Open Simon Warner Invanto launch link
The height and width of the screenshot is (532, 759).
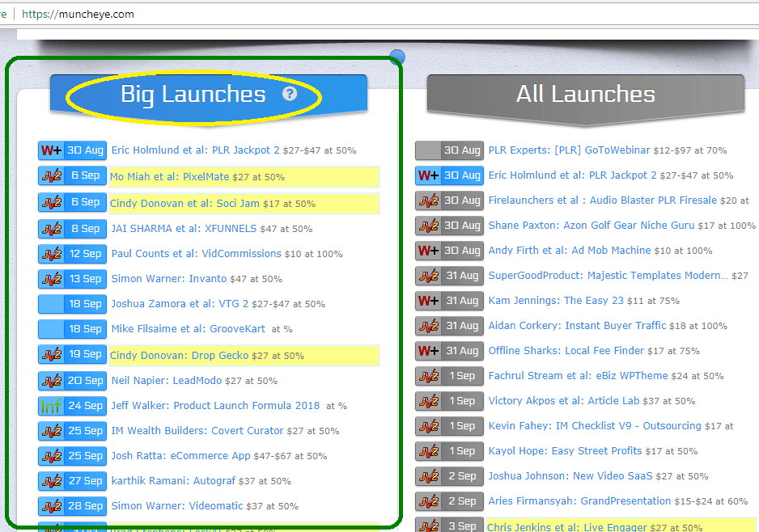169,279
